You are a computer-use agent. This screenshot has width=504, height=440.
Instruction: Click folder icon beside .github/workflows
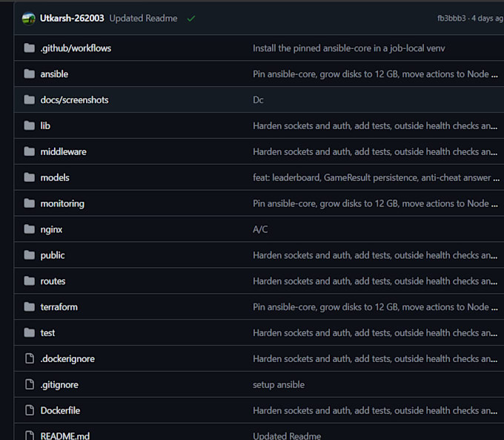click(x=29, y=48)
